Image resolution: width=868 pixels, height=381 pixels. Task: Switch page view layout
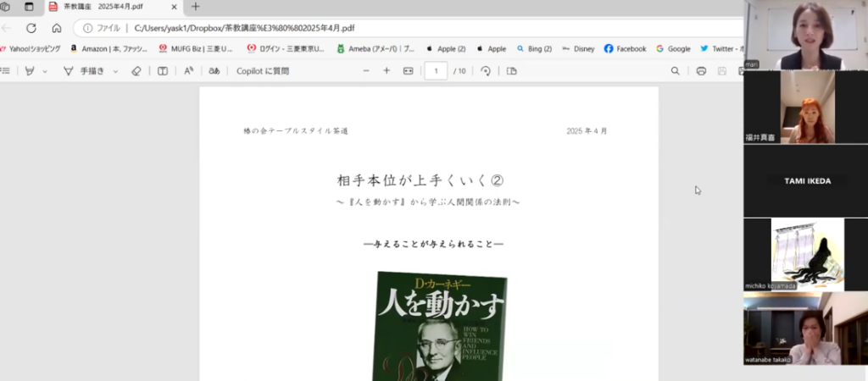511,71
